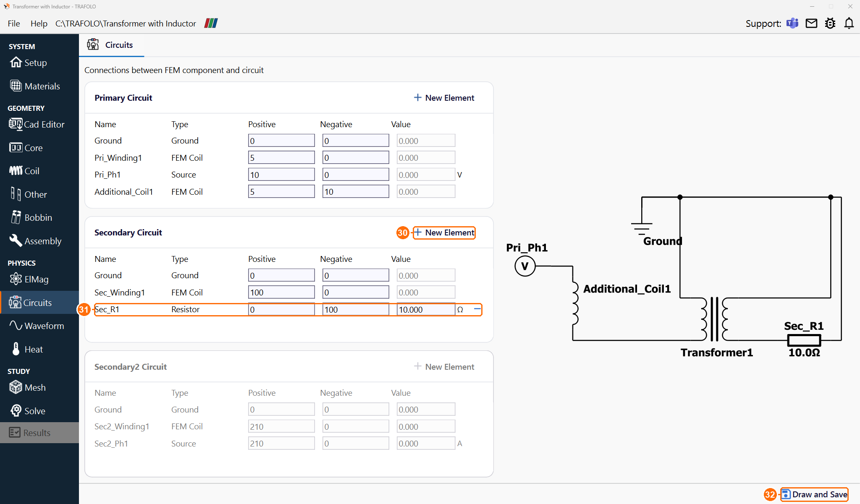Click Draw and Save button
860x504 pixels.
coord(814,494)
